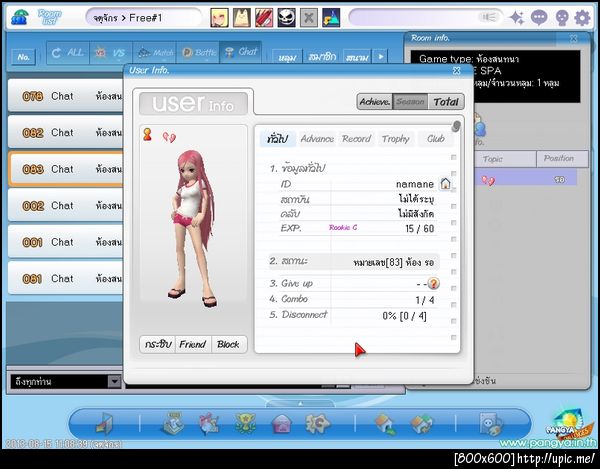
Task: Click the home icon beside namane ID
Action: 445,184
